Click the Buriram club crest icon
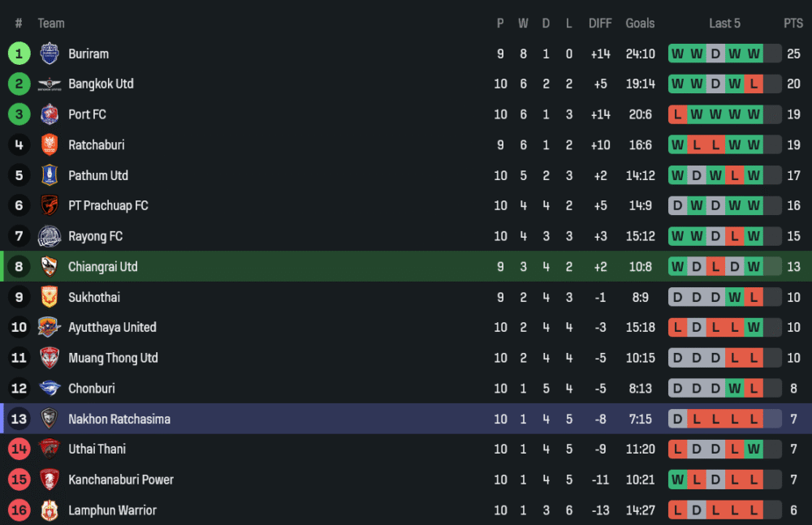 tap(50, 54)
